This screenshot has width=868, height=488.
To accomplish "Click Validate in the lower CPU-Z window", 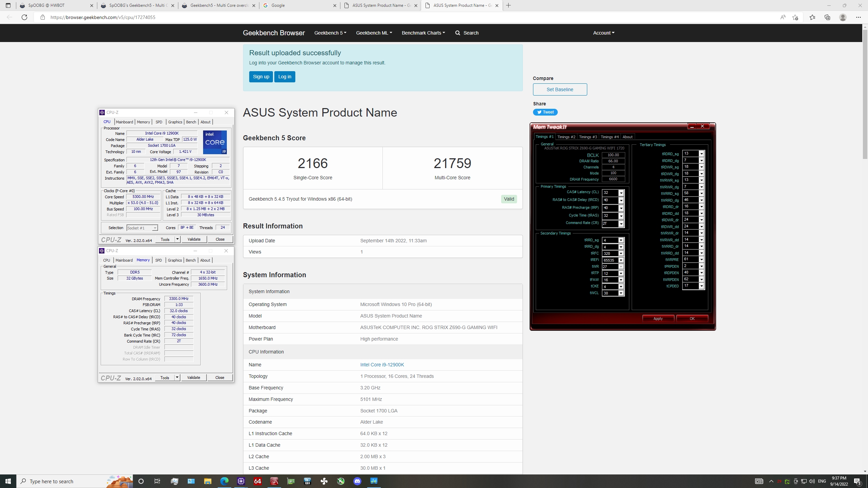I will tap(194, 378).
